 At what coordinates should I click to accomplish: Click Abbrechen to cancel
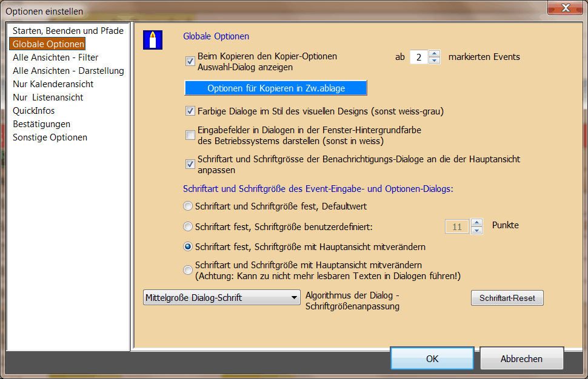pyautogui.click(x=522, y=358)
